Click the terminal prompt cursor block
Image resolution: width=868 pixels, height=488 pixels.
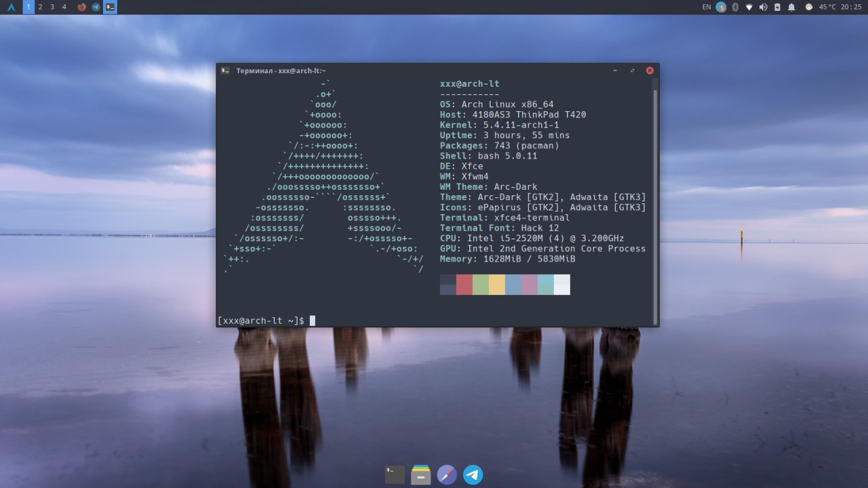point(313,321)
